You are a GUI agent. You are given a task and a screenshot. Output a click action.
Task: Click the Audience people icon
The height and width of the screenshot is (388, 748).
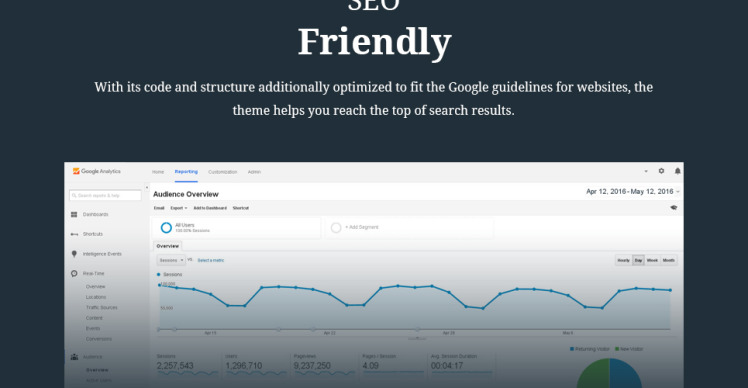click(x=74, y=357)
